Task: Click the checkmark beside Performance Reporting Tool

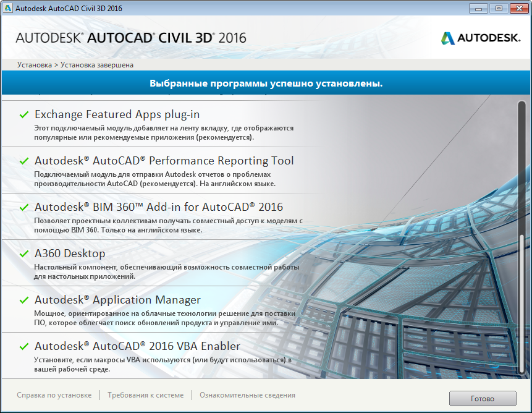Action: (24, 161)
